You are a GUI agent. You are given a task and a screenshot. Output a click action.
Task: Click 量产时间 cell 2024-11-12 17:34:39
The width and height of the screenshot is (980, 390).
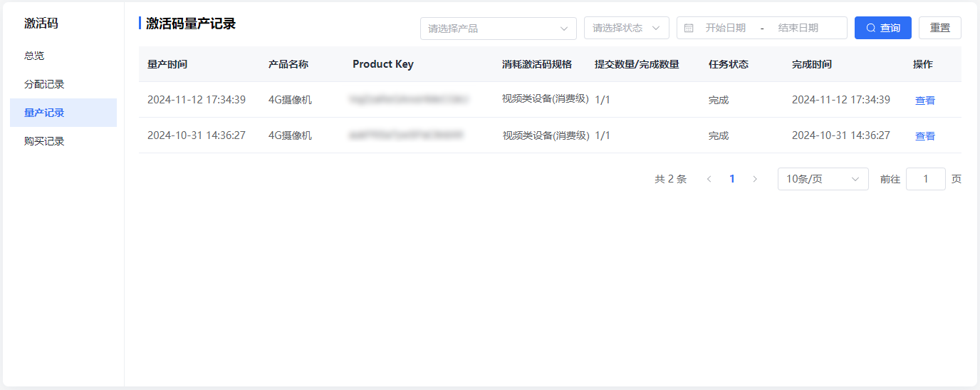pyautogui.click(x=197, y=100)
